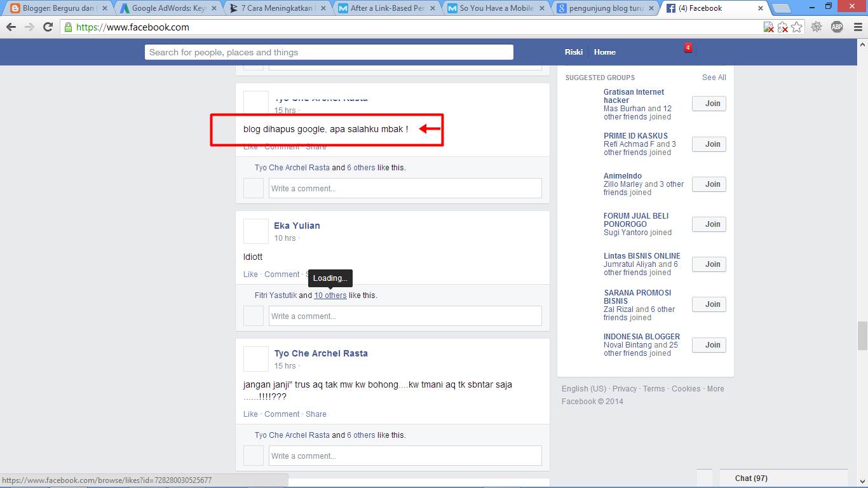Click Eka Yulian's profile picture thumbnail
Viewport: 868px width, 488px height.
pos(256,231)
